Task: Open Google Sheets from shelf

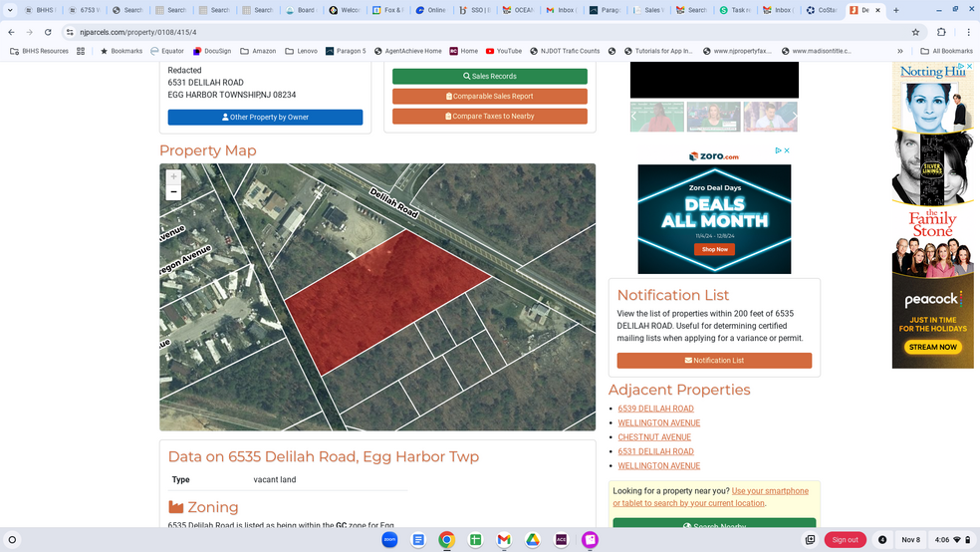Action: pos(475,539)
